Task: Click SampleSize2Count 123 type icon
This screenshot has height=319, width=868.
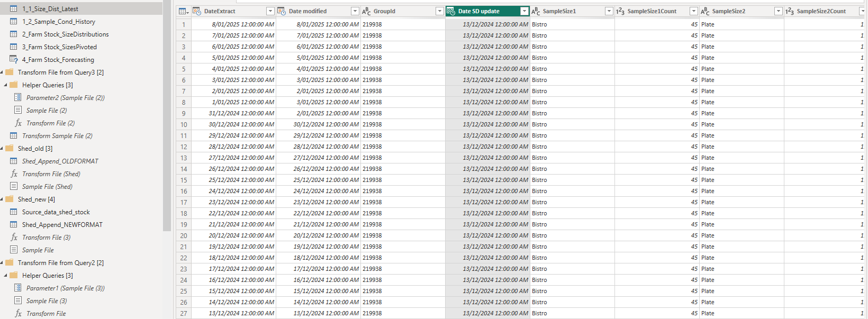Action: pos(790,11)
